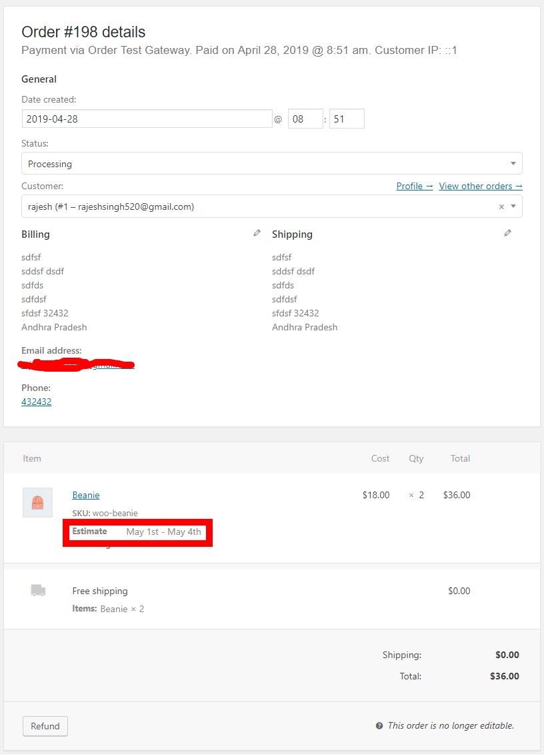
Task: Click the × beside quantity 2
Action: point(411,495)
